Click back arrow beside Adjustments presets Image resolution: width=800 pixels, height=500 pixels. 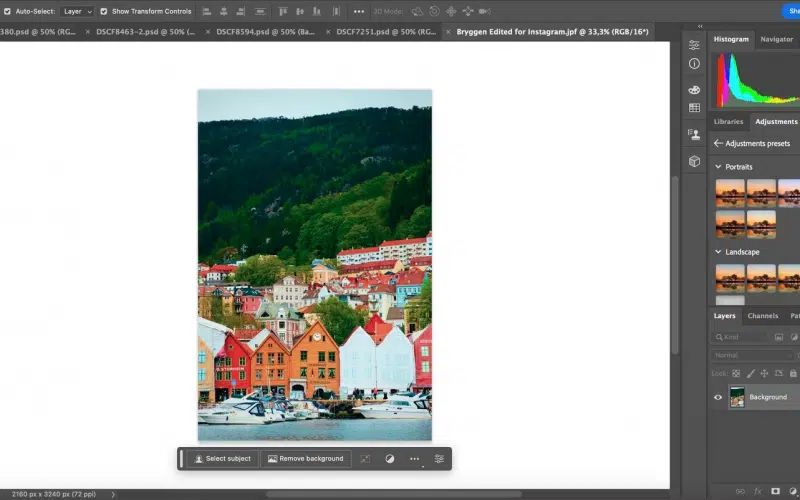pyautogui.click(x=718, y=143)
